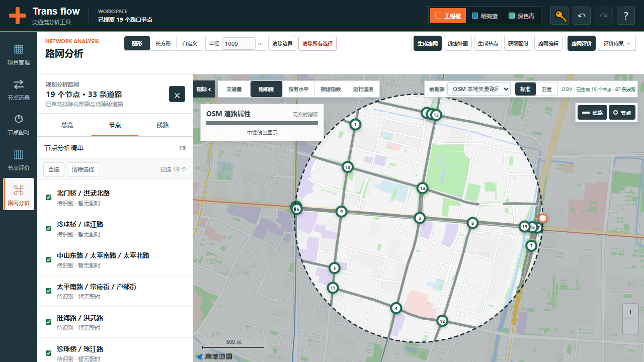
Task: Select map node marker 1
Action: tap(355, 124)
